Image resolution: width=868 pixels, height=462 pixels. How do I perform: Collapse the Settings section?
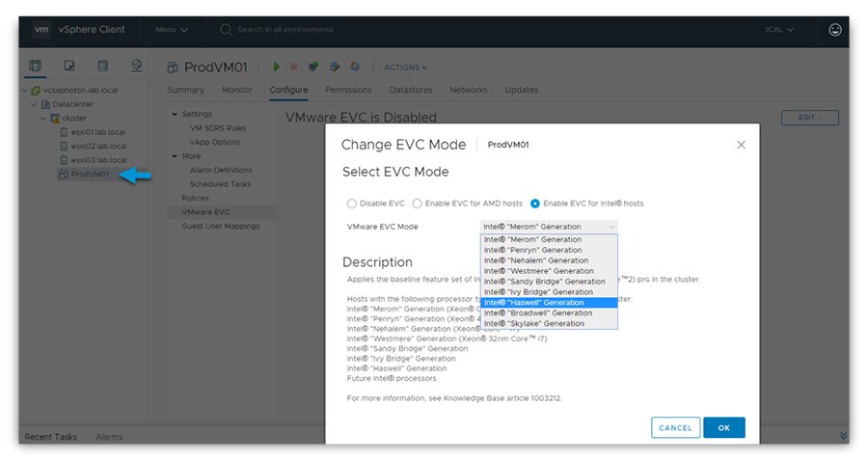[175, 114]
